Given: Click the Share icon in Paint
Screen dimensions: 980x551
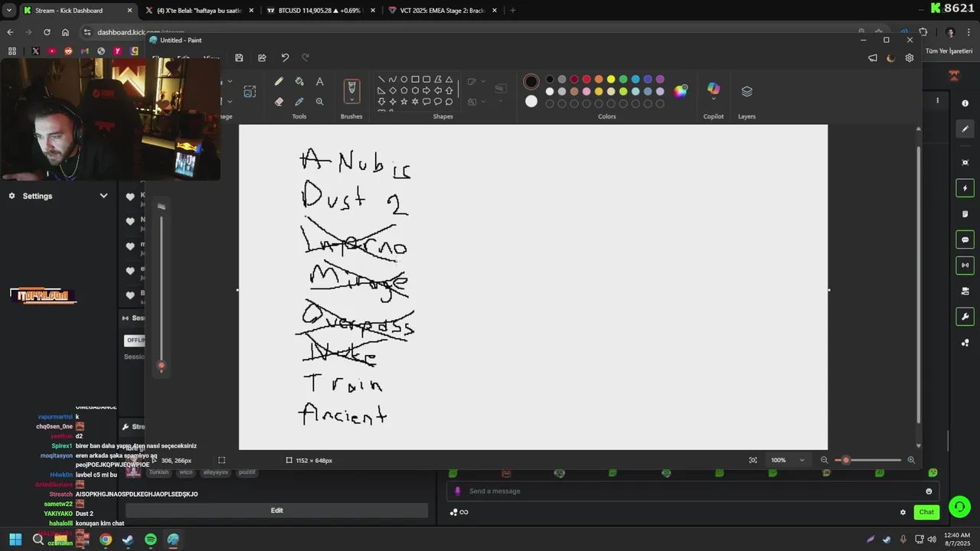Looking at the screenshot, I should pos(262,57).
